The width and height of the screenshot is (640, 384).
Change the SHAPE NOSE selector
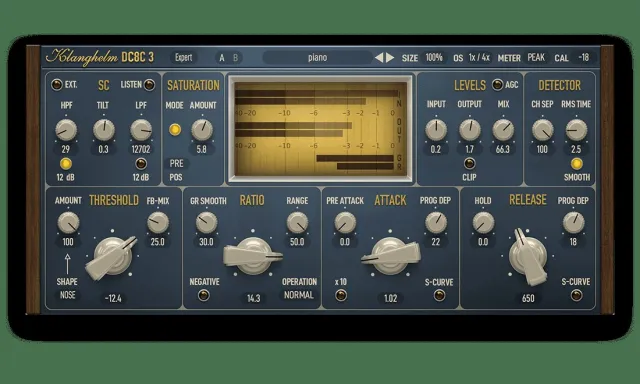(67, 295)
